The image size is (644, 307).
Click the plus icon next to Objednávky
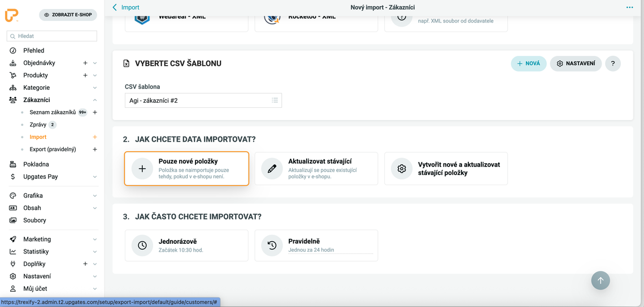click(85, 63)
